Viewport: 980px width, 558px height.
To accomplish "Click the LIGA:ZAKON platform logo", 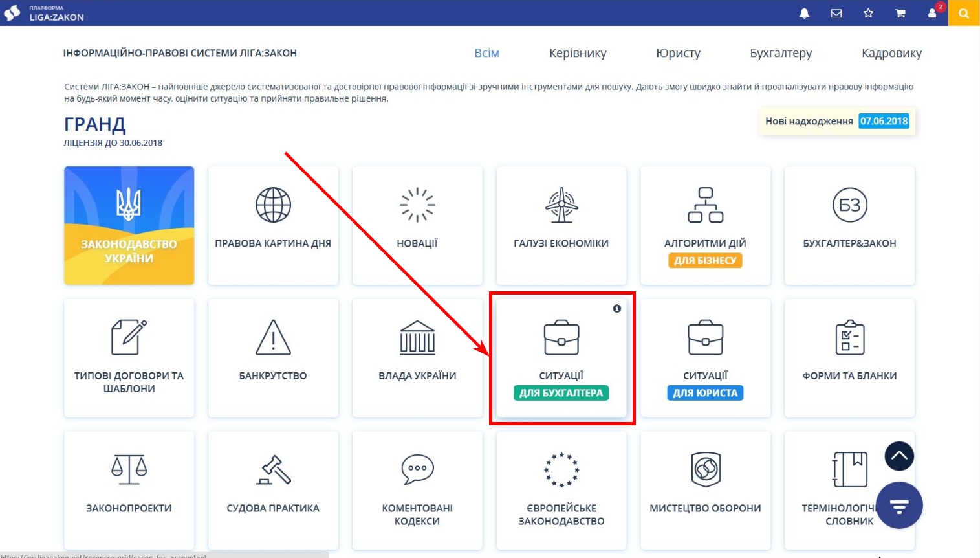I will pyautogui.click(x=44, y=13).
